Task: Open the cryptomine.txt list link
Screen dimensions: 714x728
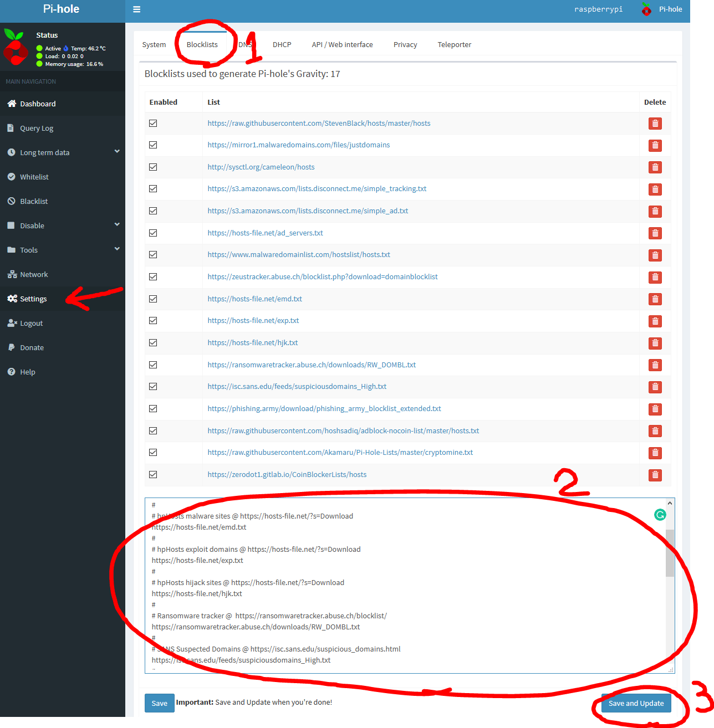Action: (x=340, y=452)
